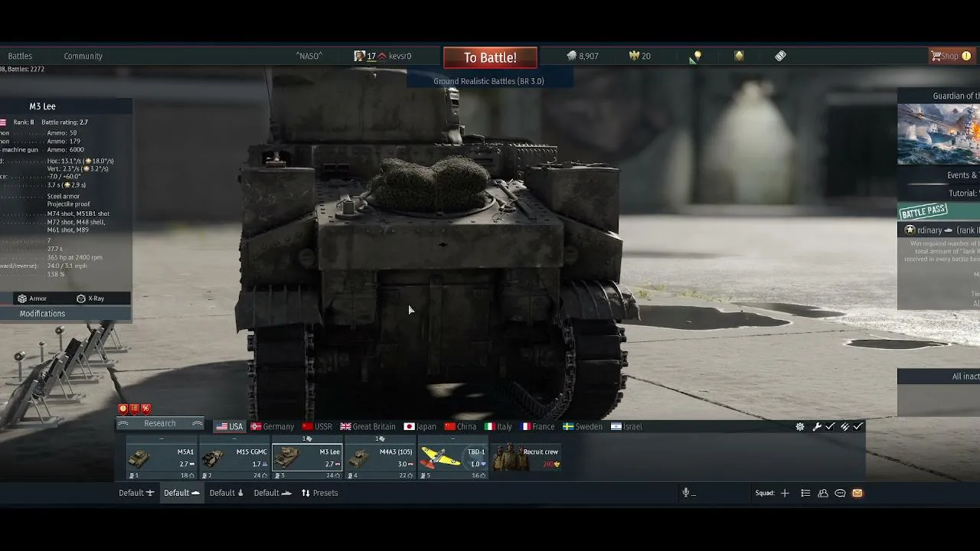Toggle the automatic ammo refill checkbox
The image size is (980, 551).
tap(858, 426)
